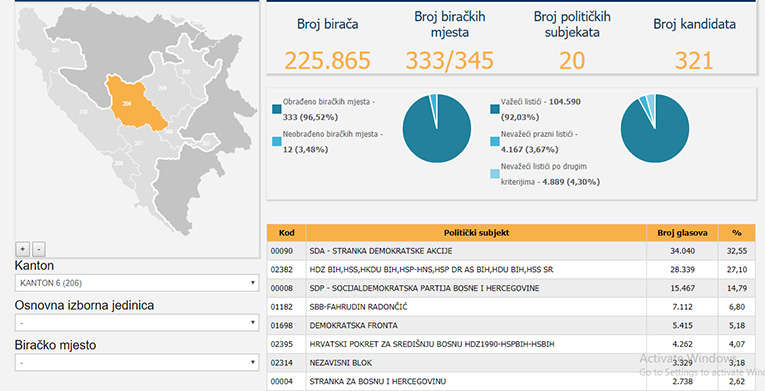Click Nevažeći listići po drugim kriterijima swatch

[495, 174]
